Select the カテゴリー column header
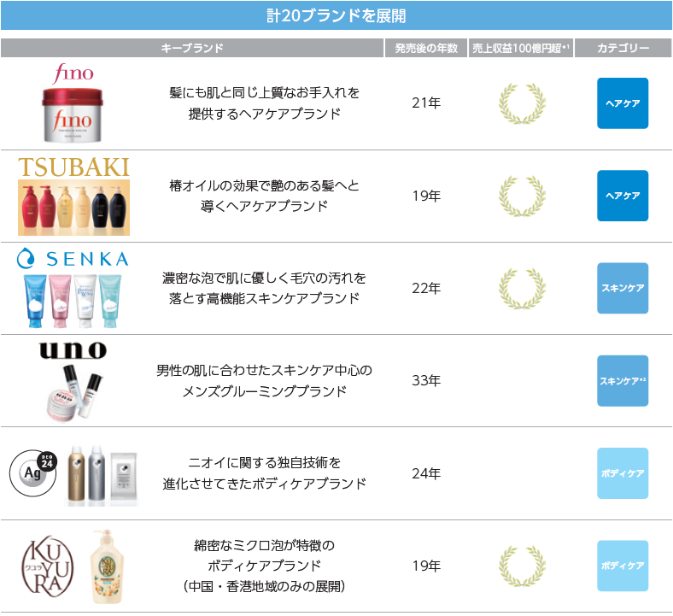This screenshot has height=616, width=673. point(623,49)
